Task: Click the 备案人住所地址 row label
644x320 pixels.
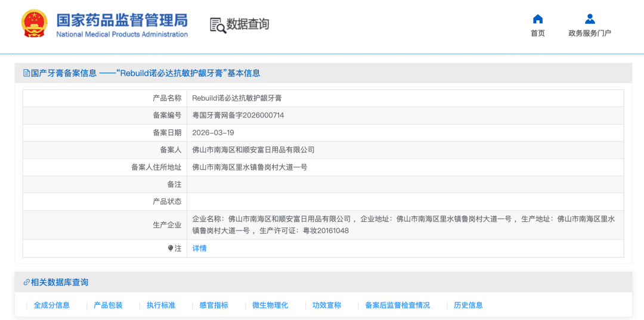Action: (x=156, y=167)
